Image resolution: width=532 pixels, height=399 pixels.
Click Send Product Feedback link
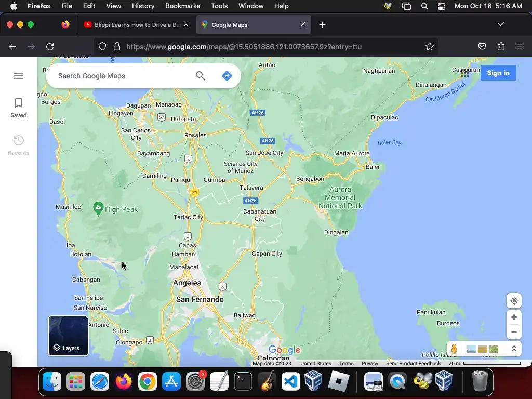click(x=413, y=363)
